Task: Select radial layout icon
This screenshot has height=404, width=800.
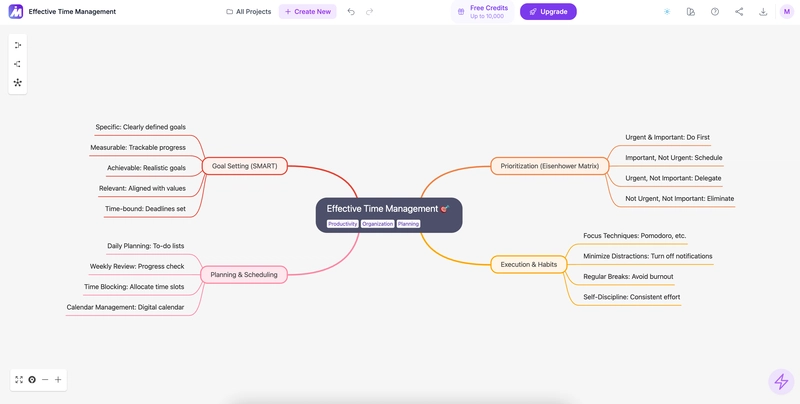Action: [18, 83]
